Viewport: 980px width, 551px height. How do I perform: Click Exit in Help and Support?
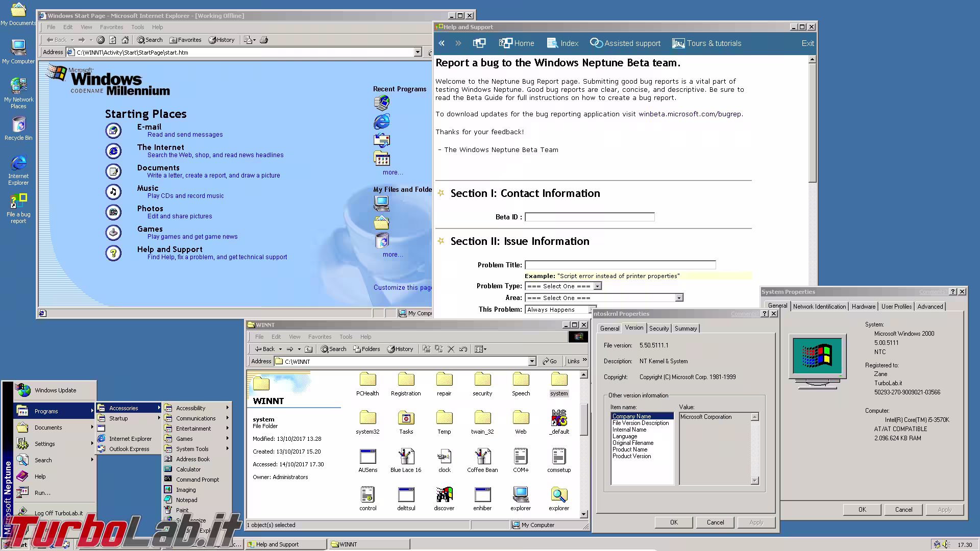807,43
